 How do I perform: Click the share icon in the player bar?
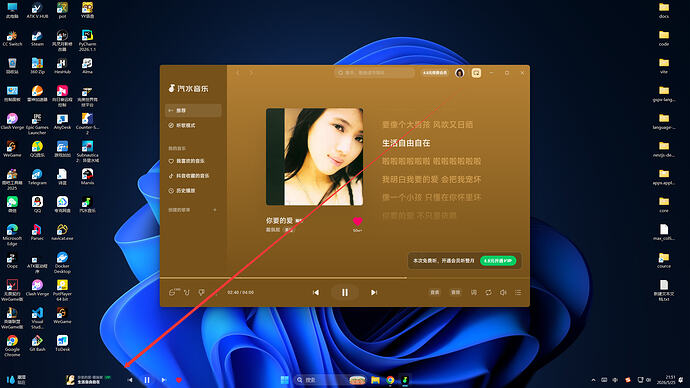[x=187, y=292]
